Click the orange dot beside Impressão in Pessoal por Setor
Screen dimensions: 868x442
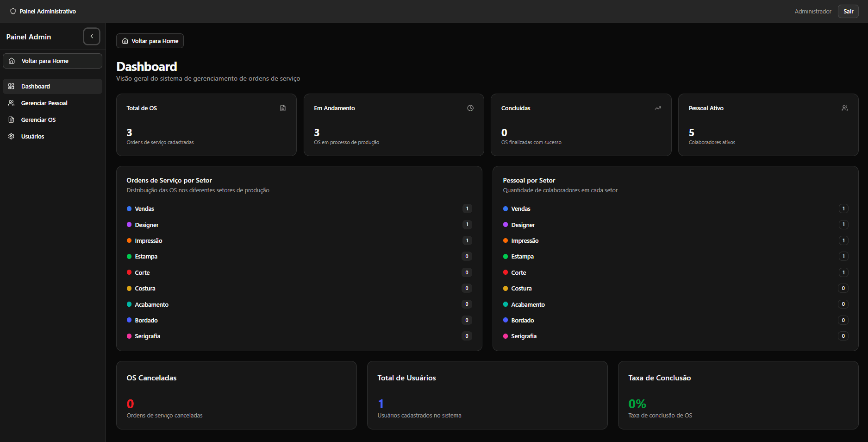(506, 241)
